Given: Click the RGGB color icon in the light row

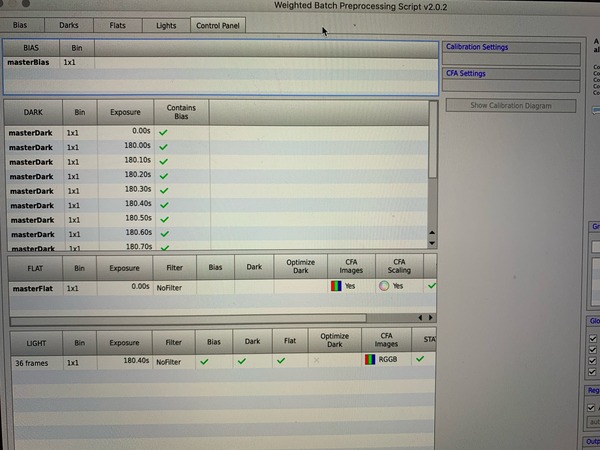Looking at the screenshot, I should pyautogui.click(x=370, y=359).
